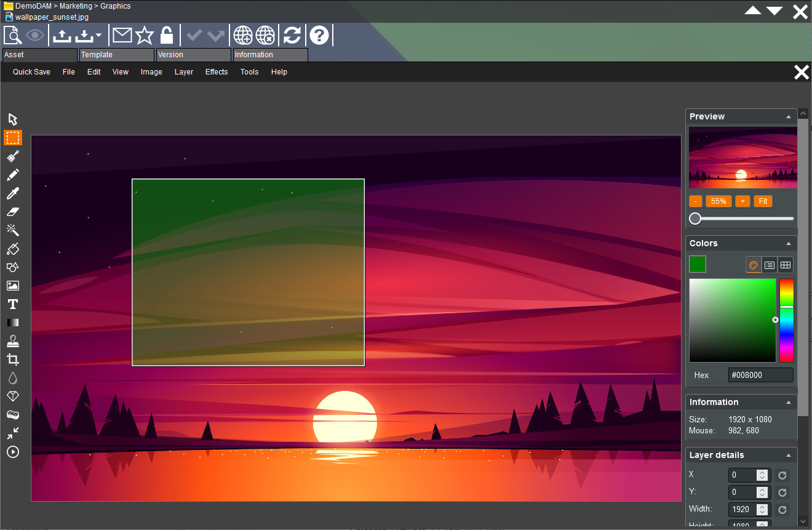Screen dimensions: 812x530
Task: Open the download options dropdown arrow
Action: (x=97, y=35)
